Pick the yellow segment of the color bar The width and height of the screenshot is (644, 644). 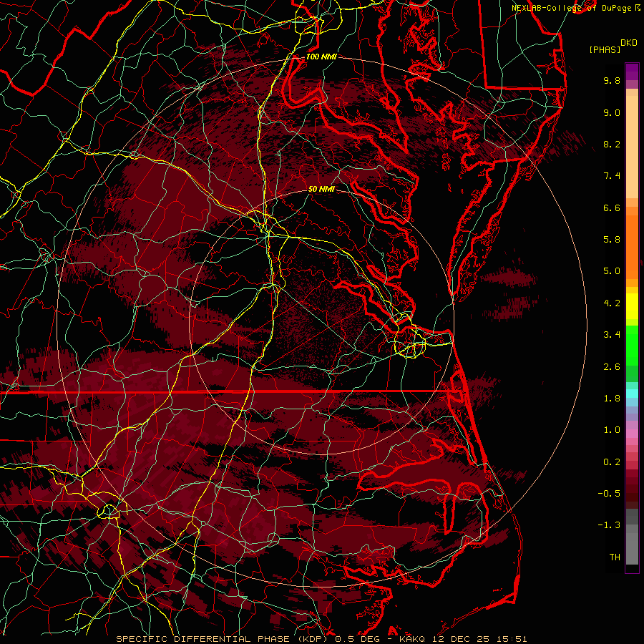pos(632,306)
